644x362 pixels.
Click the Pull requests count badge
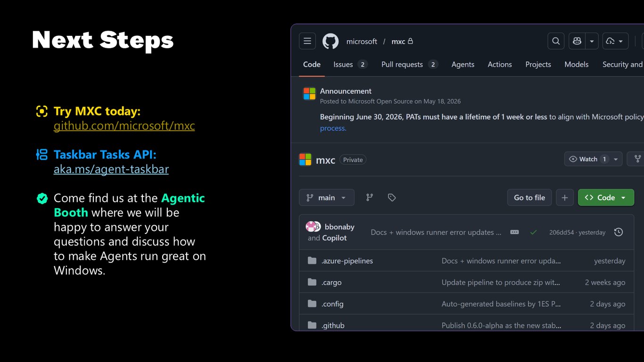point(433,65)
